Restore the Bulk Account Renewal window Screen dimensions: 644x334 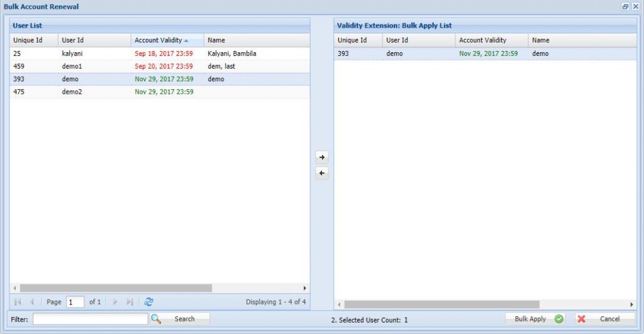coord(625,6)
